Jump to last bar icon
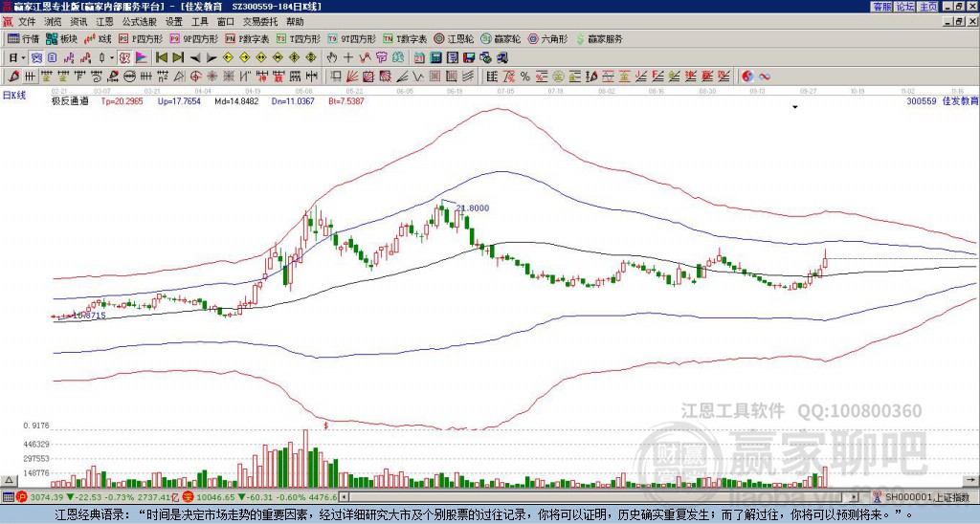Viewport: 980px width, 524px height. coord(178,58)
